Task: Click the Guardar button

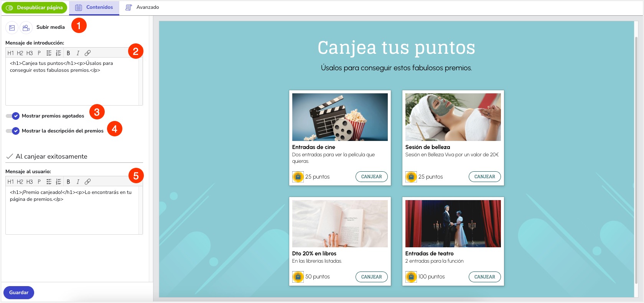Action: [19, 293]
